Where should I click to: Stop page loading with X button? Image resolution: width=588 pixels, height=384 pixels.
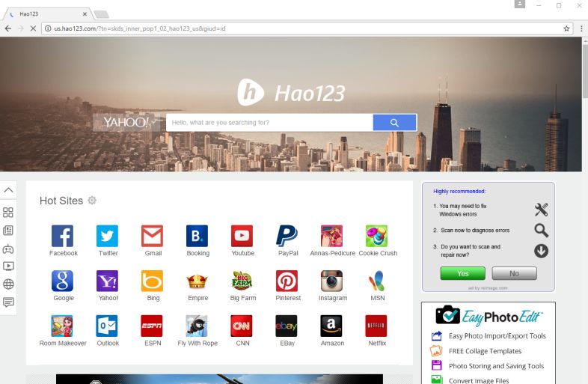pyautogui.click(x=33, y=28)
